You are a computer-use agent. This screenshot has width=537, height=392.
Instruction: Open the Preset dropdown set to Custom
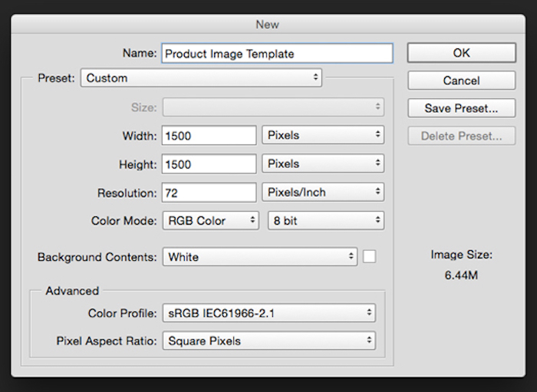(x=201, y=77)
